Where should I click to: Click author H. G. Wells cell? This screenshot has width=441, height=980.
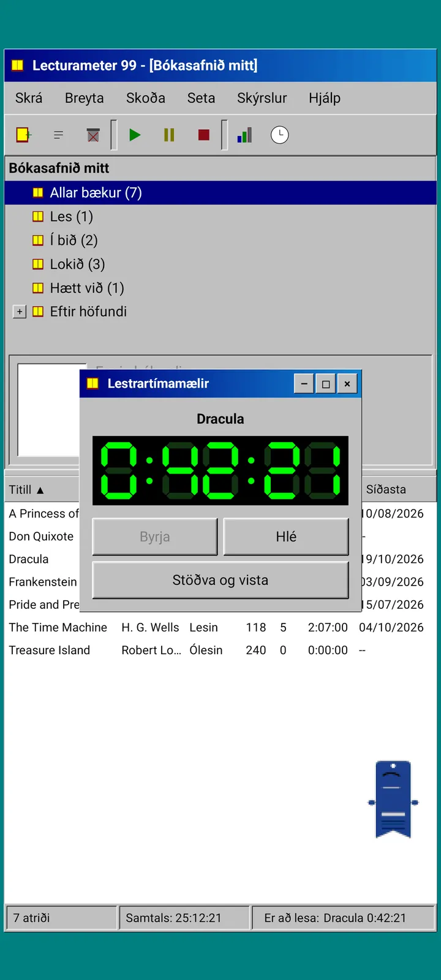tap(150, 627)
